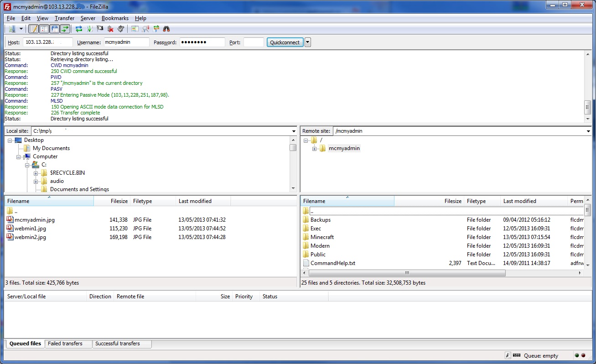Click the Username input field
This screenshot has width=596, height=364.
pyautogui.click(x=127, y=42)
